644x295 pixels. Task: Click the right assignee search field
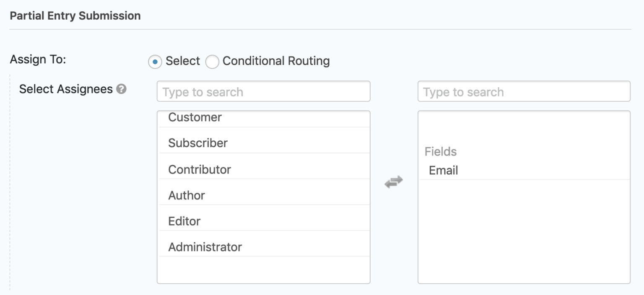tap(523, 91)
